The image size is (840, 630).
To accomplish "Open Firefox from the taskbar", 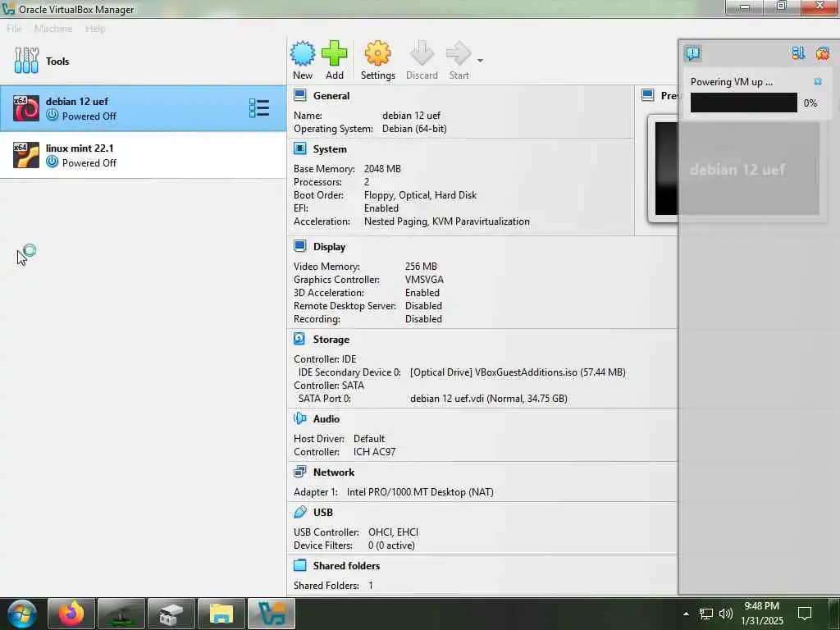I will point(71,614).
